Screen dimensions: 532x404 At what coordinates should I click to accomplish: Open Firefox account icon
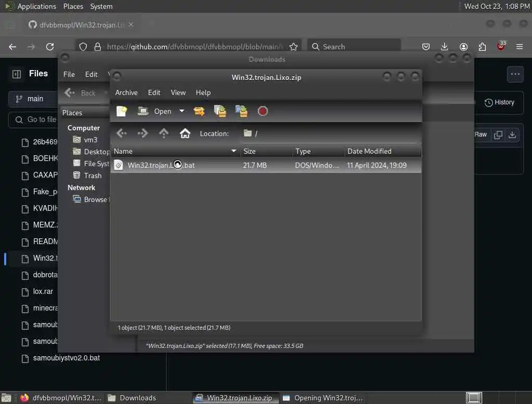pos(463,47)
